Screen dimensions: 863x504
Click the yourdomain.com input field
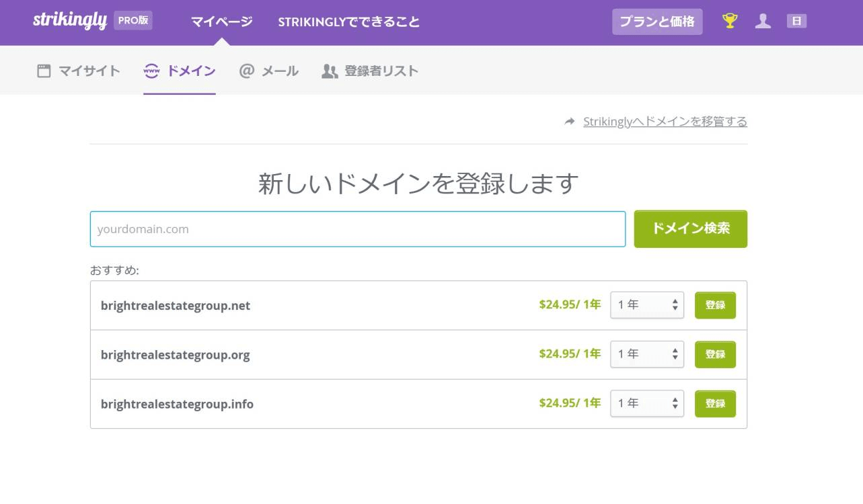(x=357, y=228)
